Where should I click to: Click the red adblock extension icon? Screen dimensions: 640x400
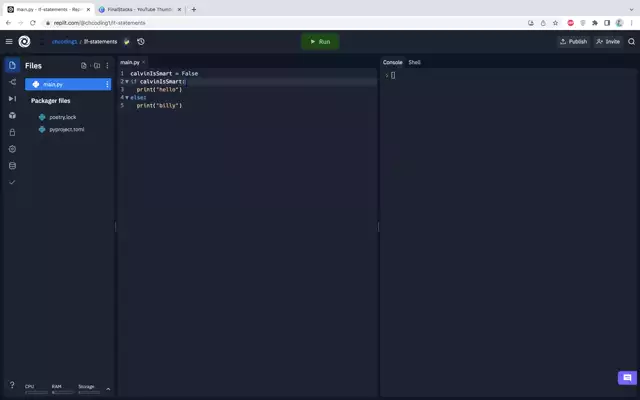tap(571, 23)
